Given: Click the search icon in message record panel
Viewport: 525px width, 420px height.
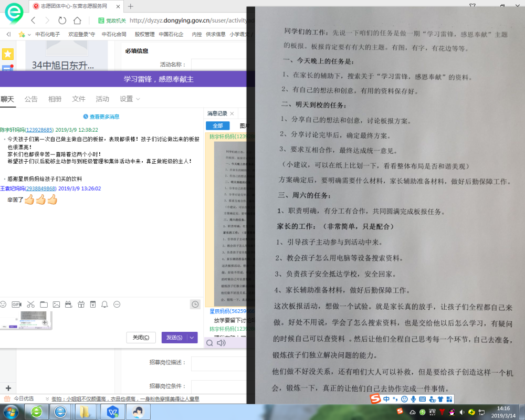Looking at the screenshot, I should pos(209,343).
